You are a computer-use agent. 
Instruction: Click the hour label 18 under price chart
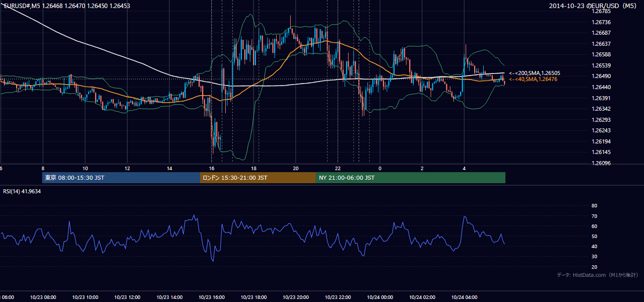254,168
